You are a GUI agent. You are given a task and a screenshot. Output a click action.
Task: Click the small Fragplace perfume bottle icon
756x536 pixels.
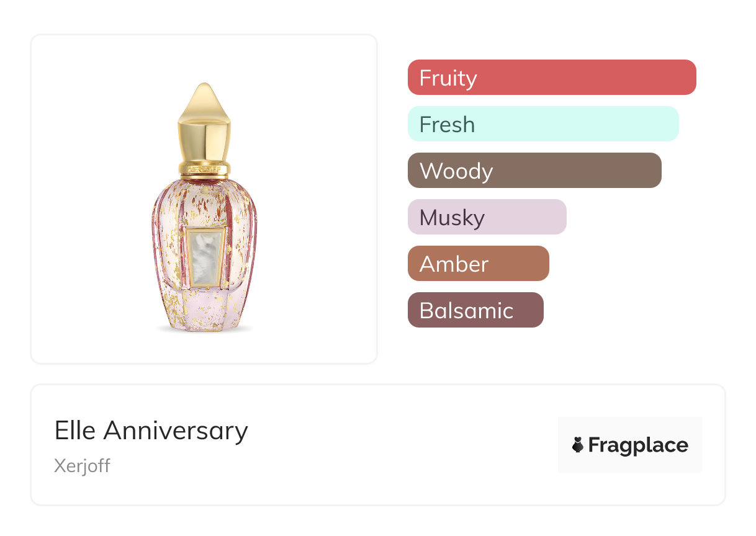(x=578, y=445)
